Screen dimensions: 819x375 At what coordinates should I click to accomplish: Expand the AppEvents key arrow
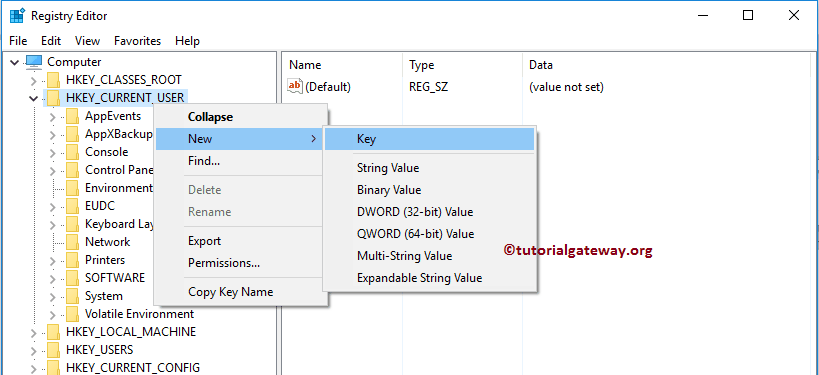click(52, 116)
